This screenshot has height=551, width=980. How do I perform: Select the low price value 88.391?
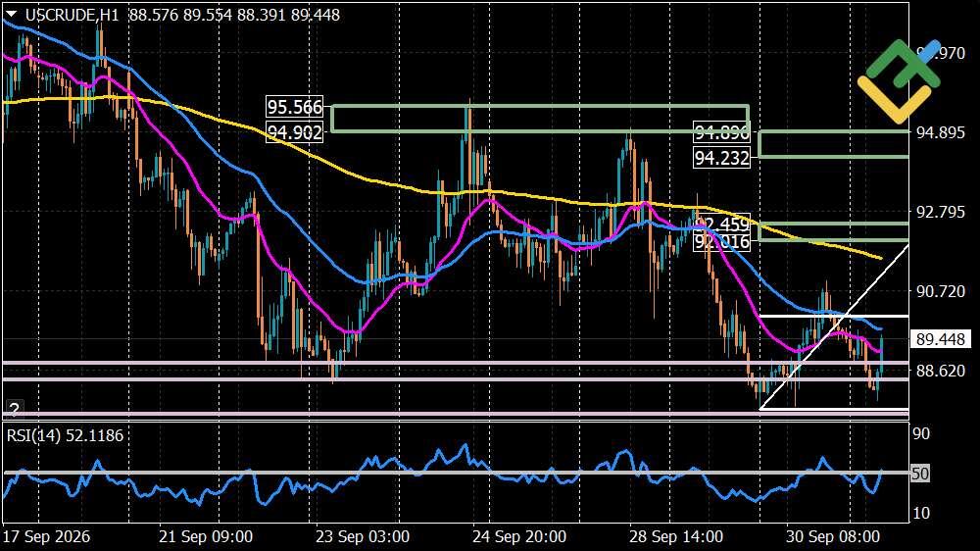point(262,15)
